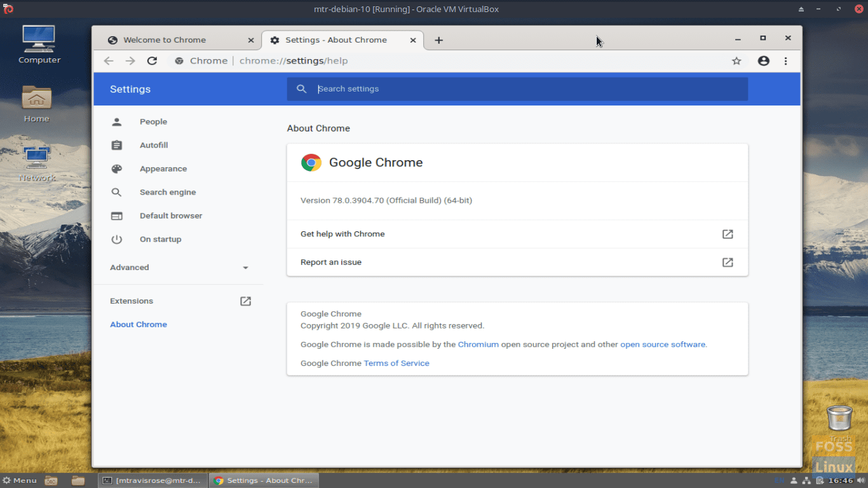Open the Terms of Service link
Image resolution: width=868 pixels, height=488 pixels.
point(397,363)
